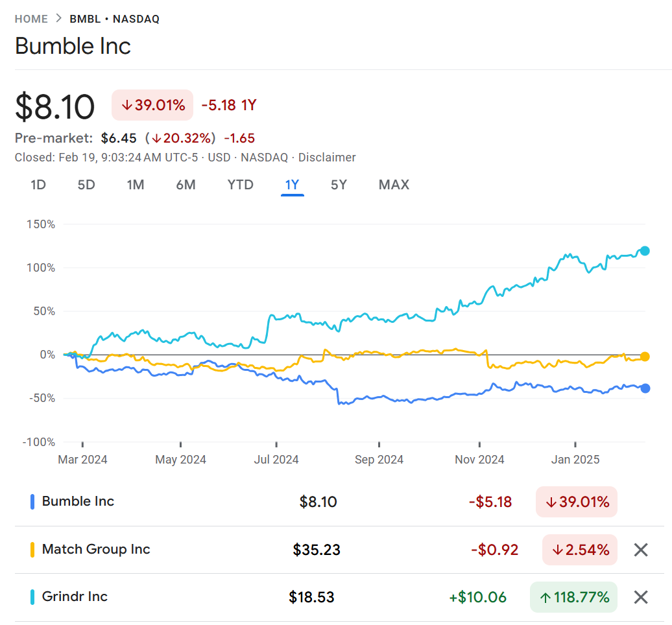
Task: Remove Match Group Inc from comparison
Action: click(x=640, y=550)
